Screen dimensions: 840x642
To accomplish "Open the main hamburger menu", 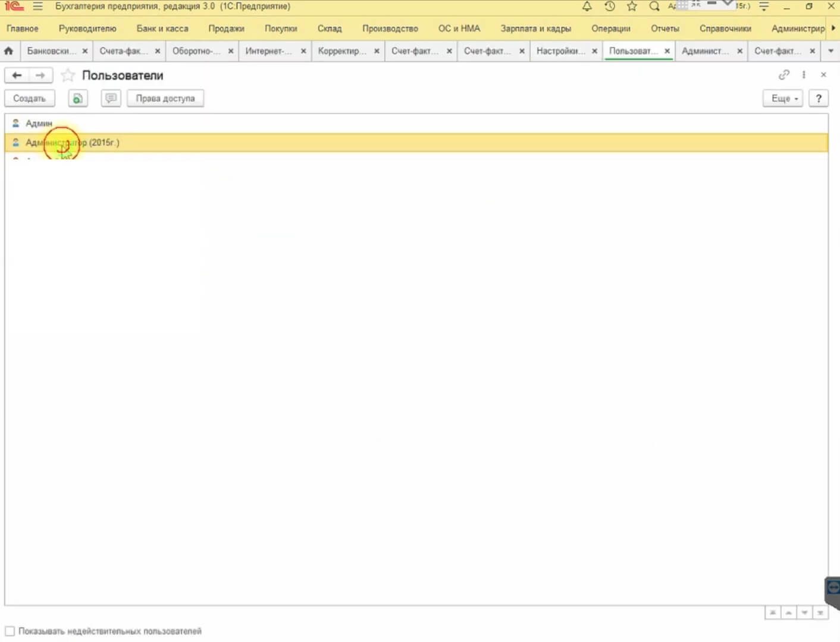I will pos(38,7).
